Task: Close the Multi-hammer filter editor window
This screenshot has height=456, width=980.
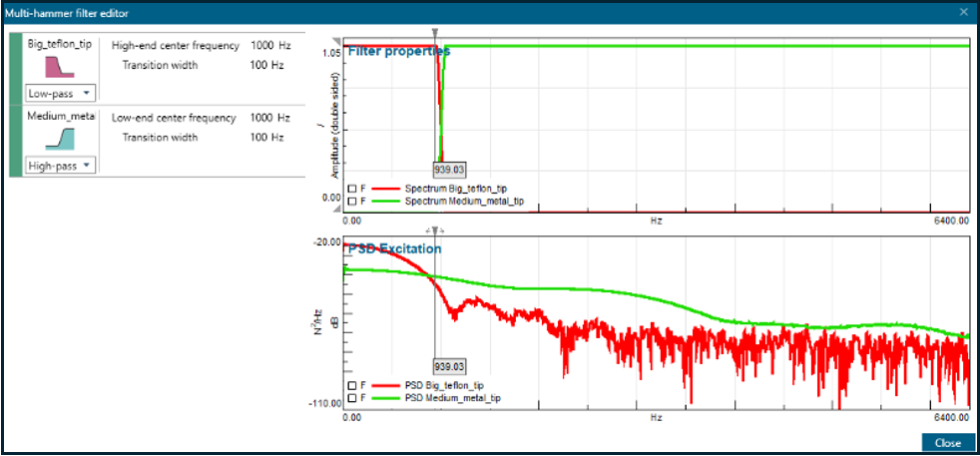Action: [964, 12]
